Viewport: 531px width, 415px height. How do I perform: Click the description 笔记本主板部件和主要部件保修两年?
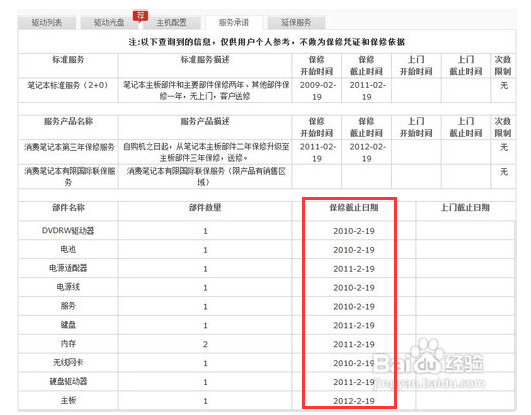click(x=205, y=90)
